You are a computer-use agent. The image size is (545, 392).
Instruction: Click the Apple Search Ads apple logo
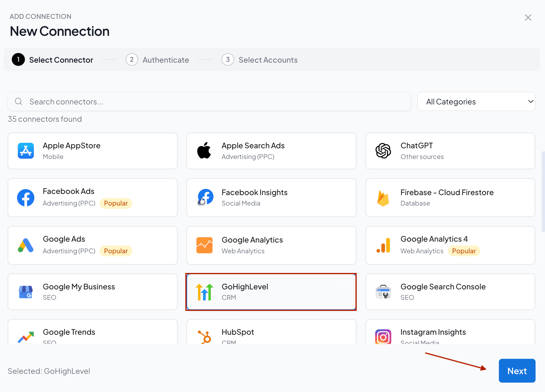click(x=204, y=150)
